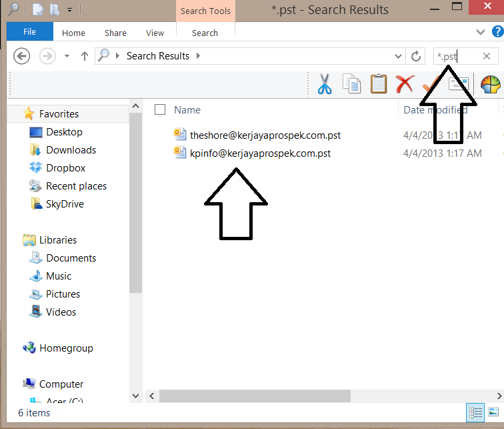Open the recent locations dropdown arrow
504x429 pixels.
(67, 56)
